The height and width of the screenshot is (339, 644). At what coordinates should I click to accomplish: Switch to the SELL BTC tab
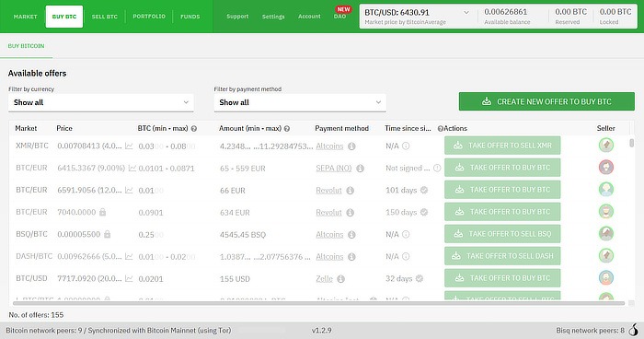click(x=104, y=17)
